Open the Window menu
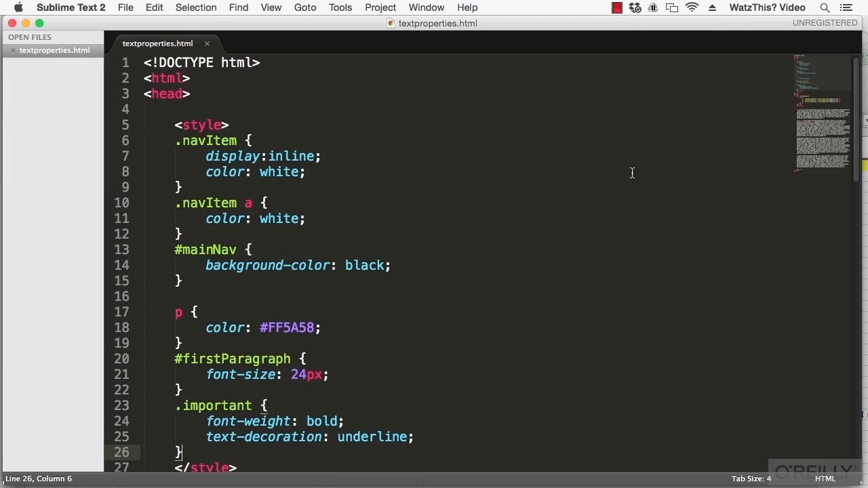868x488 pixels. pos(427,7)
